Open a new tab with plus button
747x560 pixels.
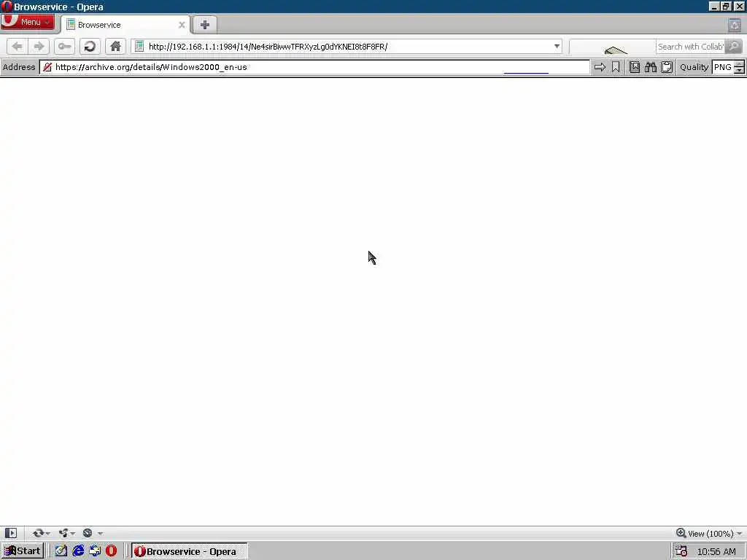(x=205, y=25)
